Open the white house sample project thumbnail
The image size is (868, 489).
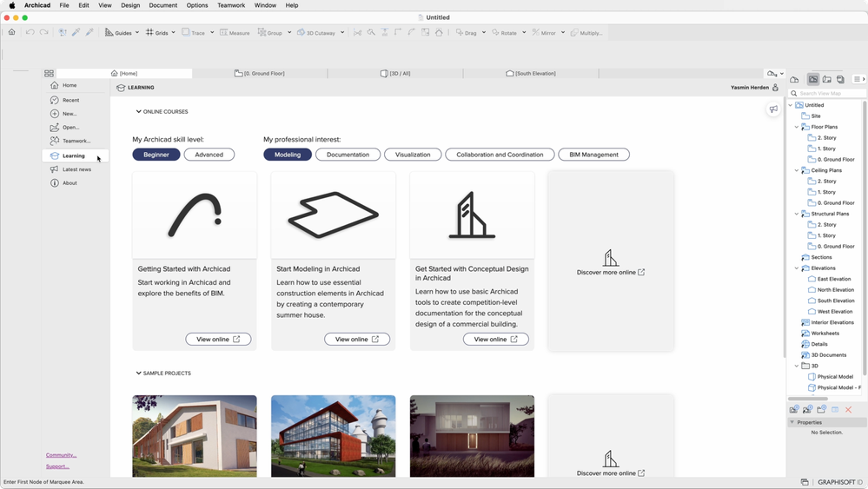click(195, 436)
